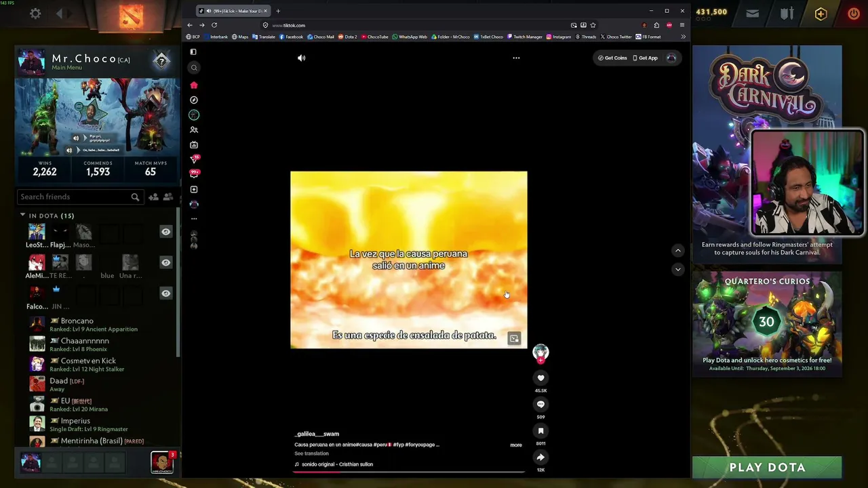Open the Facebook bookmark

click(292, 37)
